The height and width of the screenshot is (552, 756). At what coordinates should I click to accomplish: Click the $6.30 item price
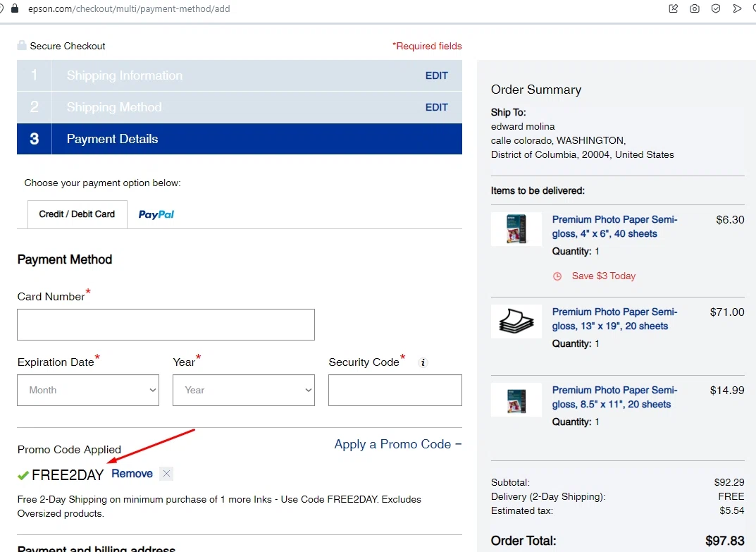point(730,220)
